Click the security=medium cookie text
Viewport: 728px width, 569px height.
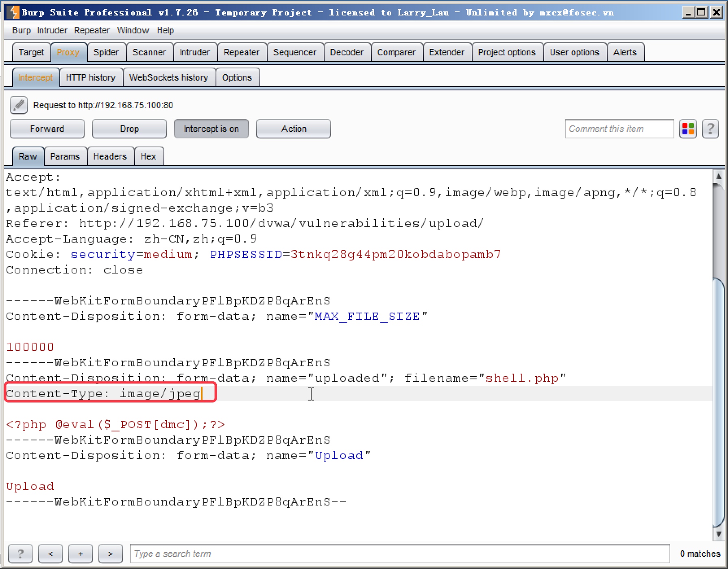pyautogui.click(x=131, y=254)
